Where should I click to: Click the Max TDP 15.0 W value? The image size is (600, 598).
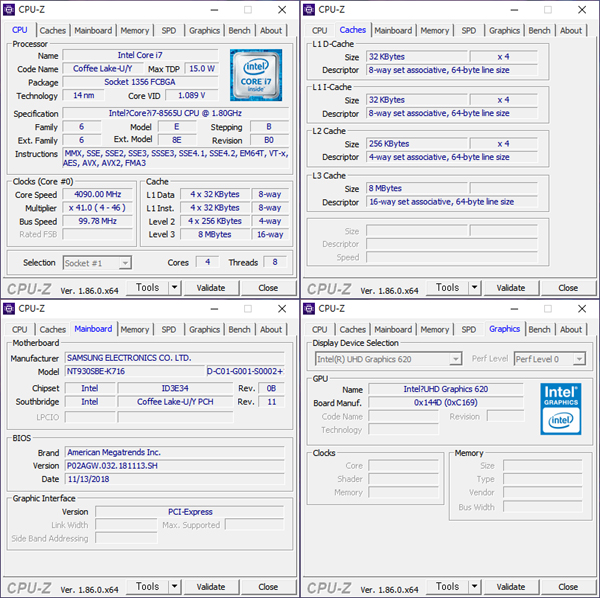tap(202, 68)
